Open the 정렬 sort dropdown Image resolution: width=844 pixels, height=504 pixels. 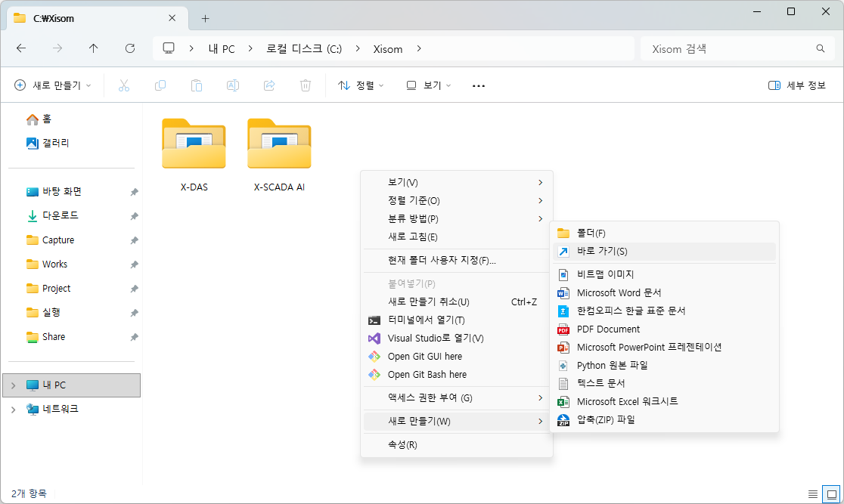pyautogui.click(x=361, y=85)
